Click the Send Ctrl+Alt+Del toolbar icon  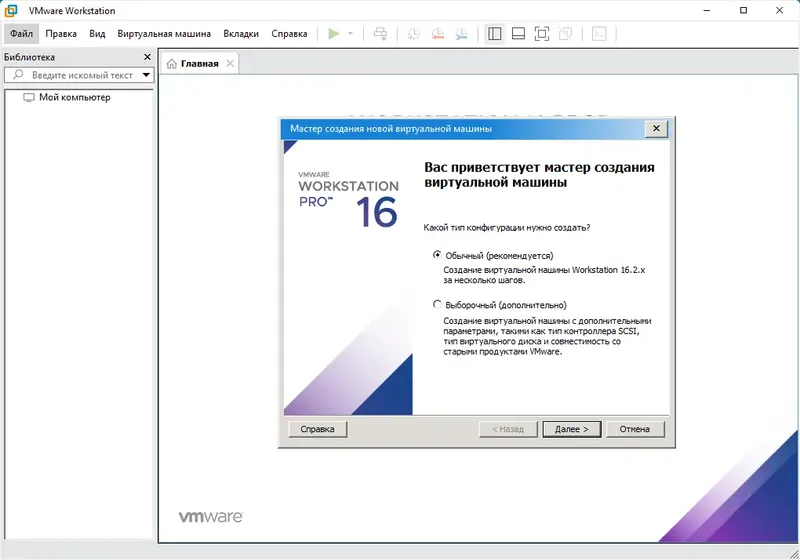380,34
